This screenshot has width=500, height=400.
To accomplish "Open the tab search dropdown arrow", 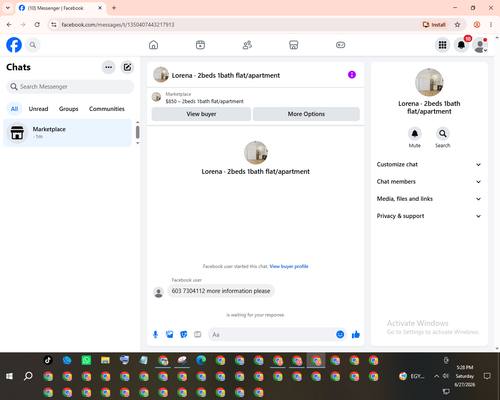I will [x=8, y=8].
